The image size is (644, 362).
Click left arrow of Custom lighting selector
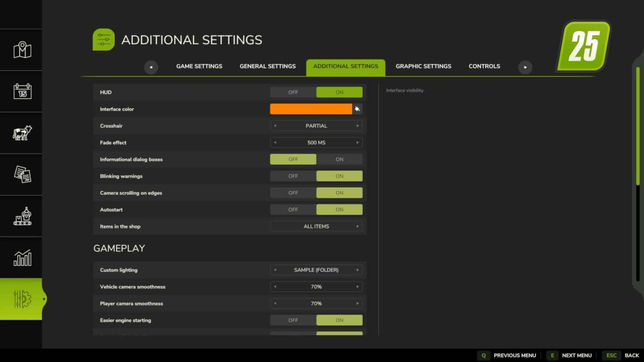(275, 270)
